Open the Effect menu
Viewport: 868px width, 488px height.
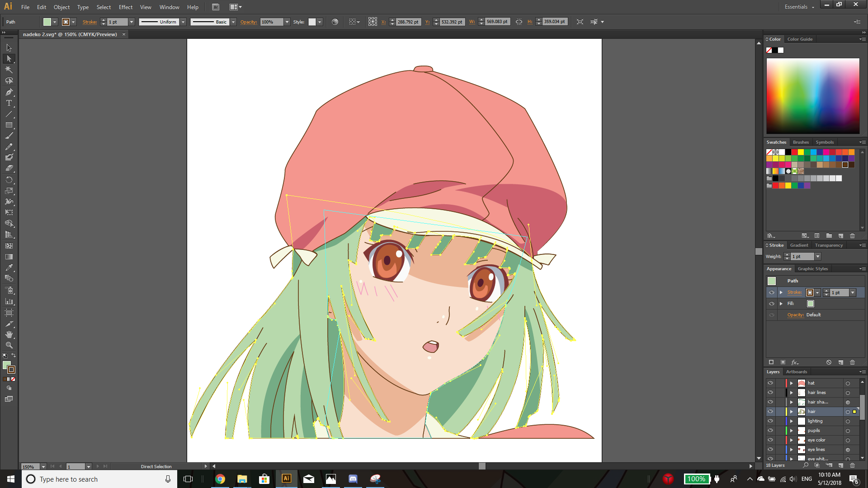pyautogui.click(x=126, y=7)
